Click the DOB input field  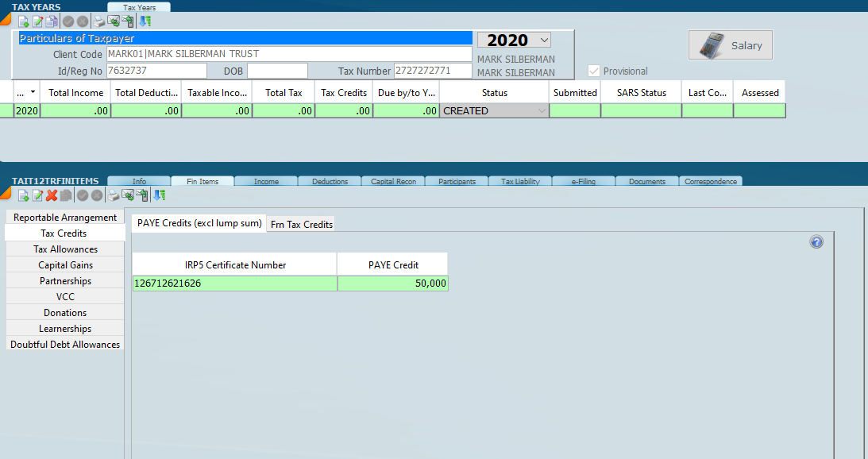[x=277, y=71]
